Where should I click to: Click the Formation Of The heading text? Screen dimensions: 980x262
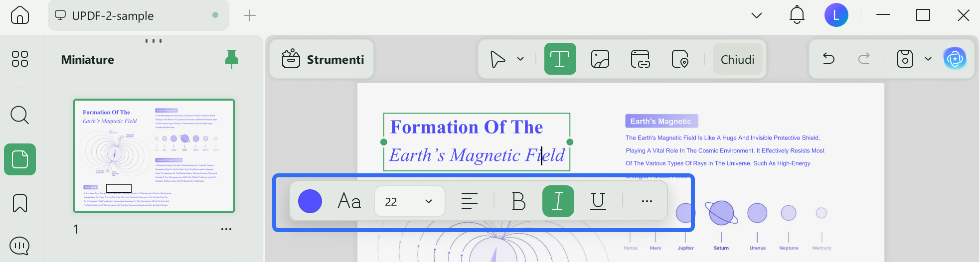coord(467,127)
